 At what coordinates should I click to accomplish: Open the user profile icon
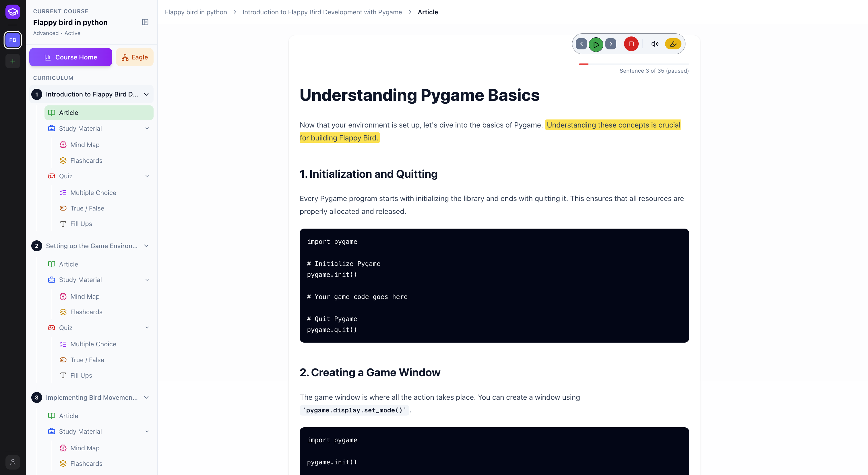click(x=13, y=462)
